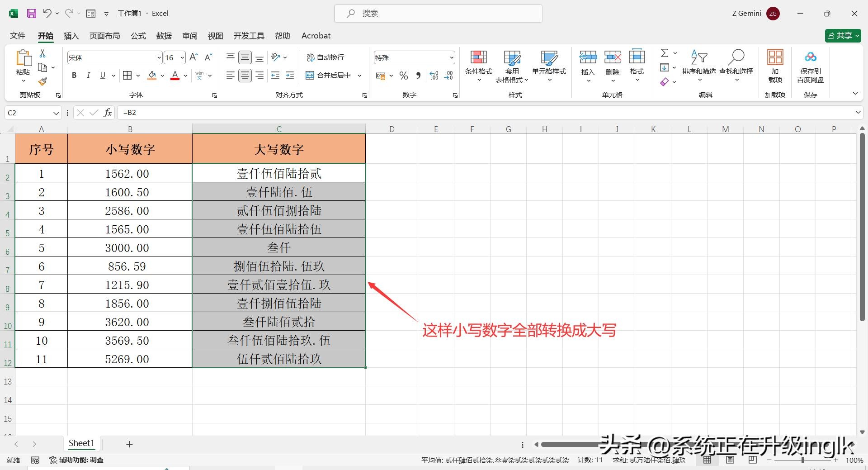Toggle italic formatting
The width and height of the screenshot is (868, 470).
click(x=89, y=76)
